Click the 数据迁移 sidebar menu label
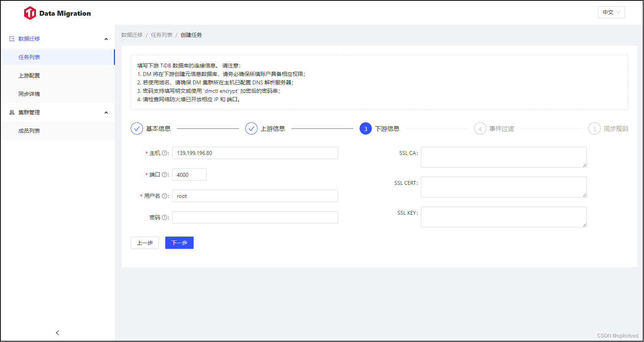 [x=29, y=39]
